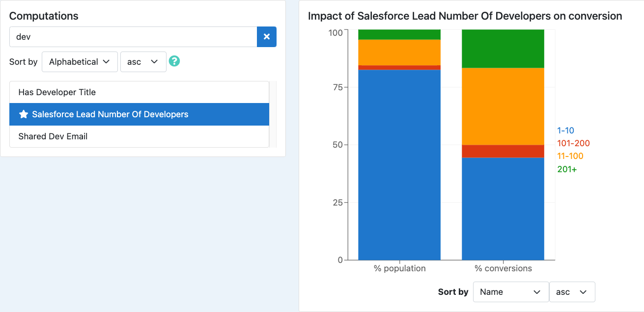Click the 11-100 legend entry

[x=570, y=156]
